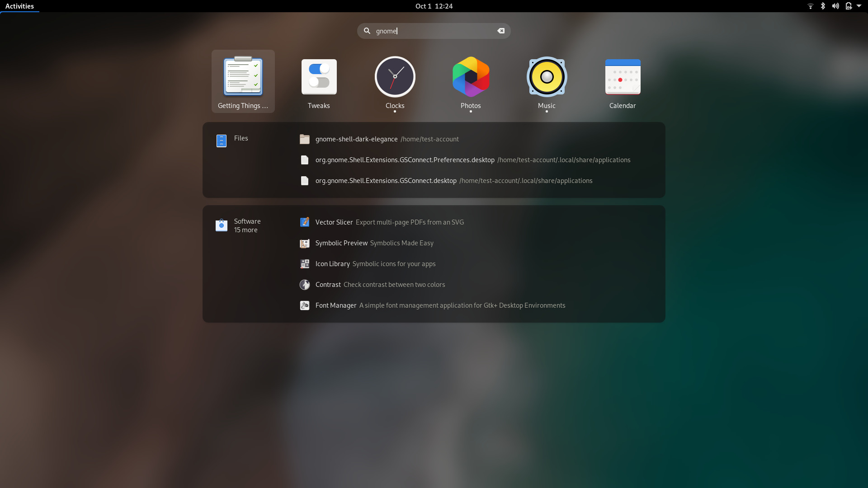This screenshot has width=868, height=488.
Task: Select the Font Manager software result
Action: [336, 305]
